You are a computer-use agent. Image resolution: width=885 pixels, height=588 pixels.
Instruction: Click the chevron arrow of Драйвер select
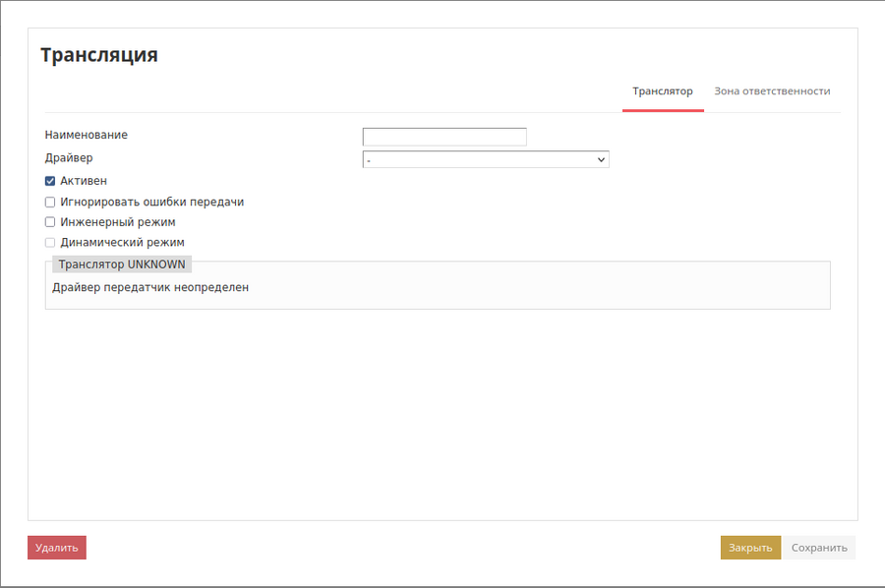pos(600,159)
